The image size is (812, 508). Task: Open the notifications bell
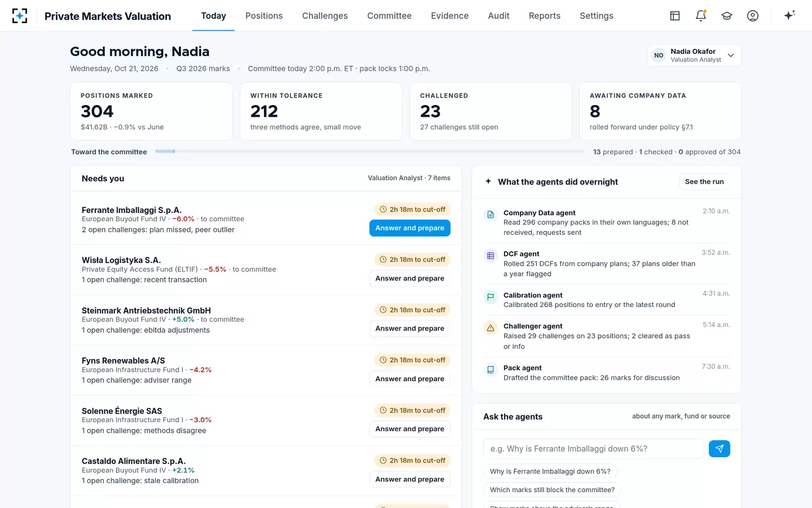701,16
